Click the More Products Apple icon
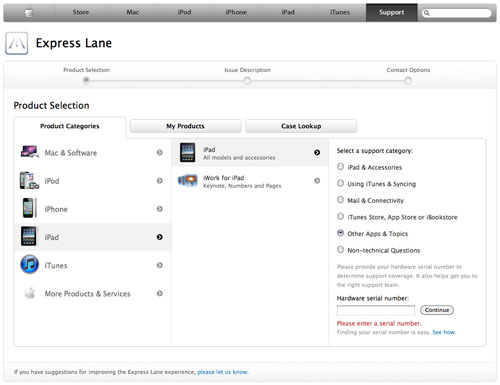The height and width of the screenshot is (385, 500). 30,293
